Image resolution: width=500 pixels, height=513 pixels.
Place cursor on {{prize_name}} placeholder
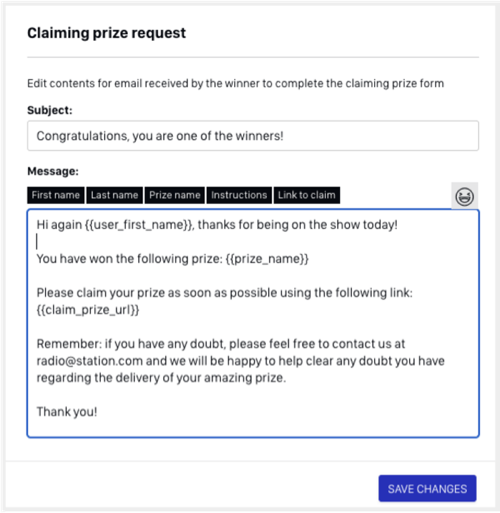point(267,259)
